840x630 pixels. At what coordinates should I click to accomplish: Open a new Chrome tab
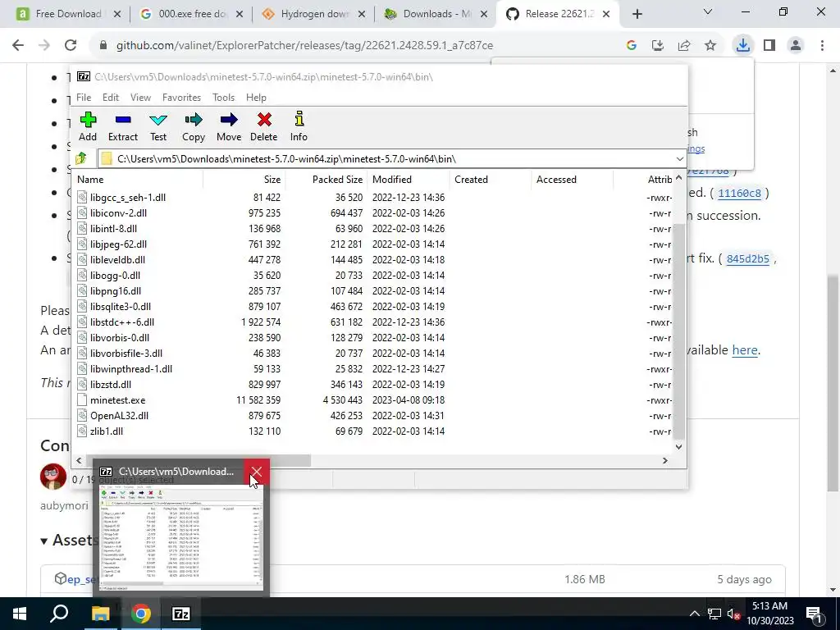click(x=637, y=15)
